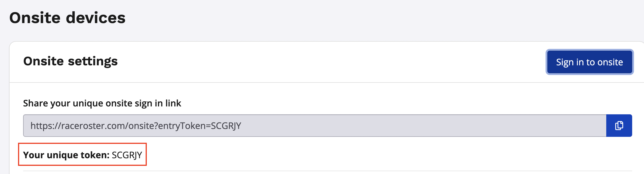Click the Sign in to onsite button
Screen dimensions: 644x174
coord(589,62)
